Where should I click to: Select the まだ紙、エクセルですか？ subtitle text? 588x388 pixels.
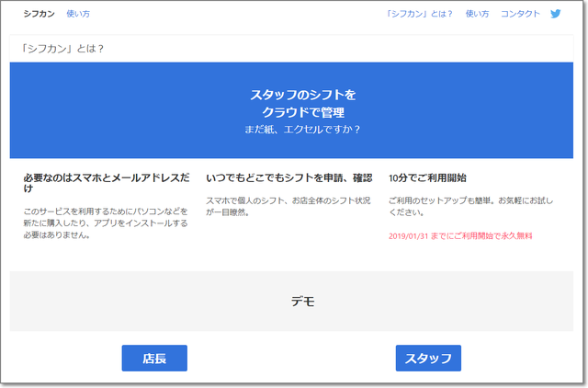pos(302,129)
